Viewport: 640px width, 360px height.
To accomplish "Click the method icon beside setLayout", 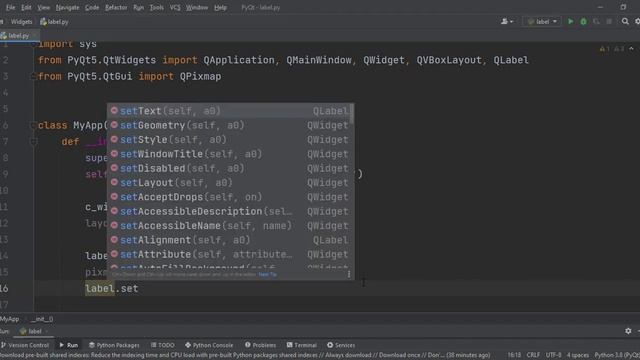I will click(114, 182).
